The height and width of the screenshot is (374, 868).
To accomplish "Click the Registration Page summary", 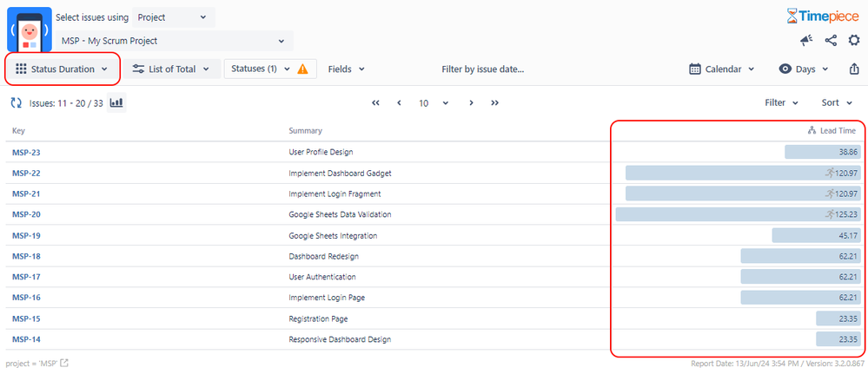I will (318, 318).
